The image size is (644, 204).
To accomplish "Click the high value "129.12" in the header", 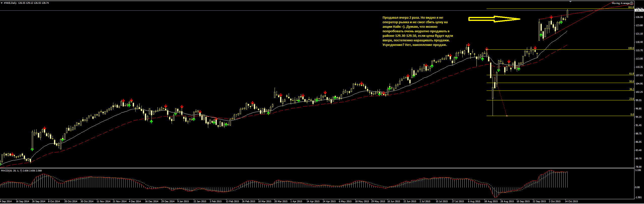I will point(30,3).
